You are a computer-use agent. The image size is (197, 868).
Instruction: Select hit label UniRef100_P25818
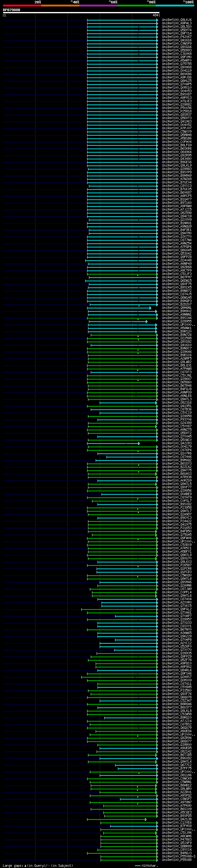(x=177, y=111)
